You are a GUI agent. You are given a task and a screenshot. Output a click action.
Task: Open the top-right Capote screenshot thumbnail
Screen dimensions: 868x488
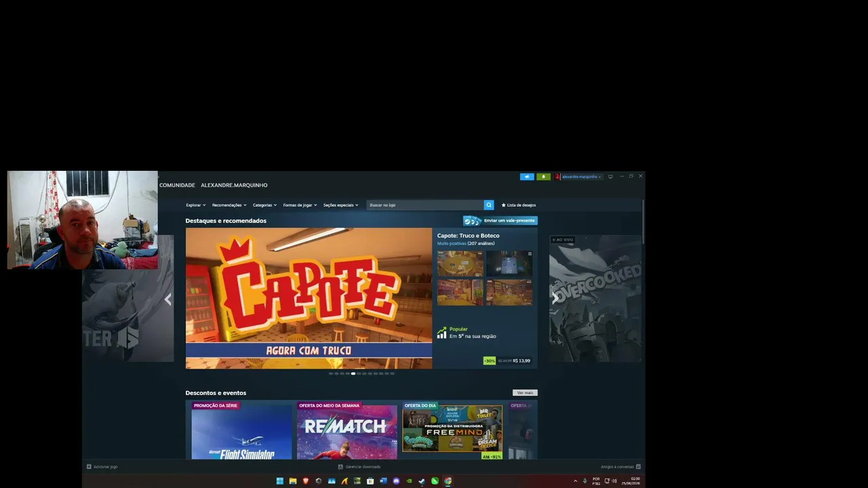[x=509, y=263]
